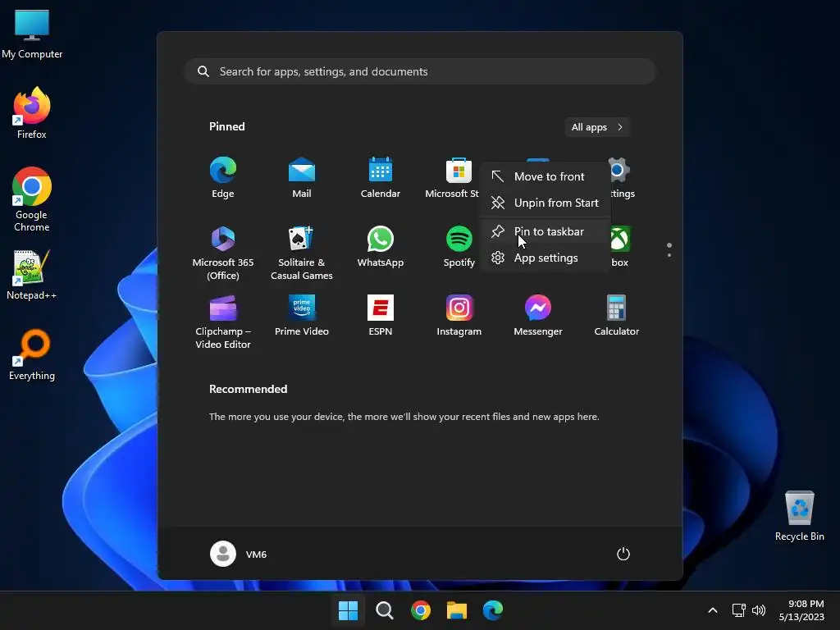This screenshot has height=630, width=840.
Task: Select Notepad++ desktop shortcut
Action: [32, 275]
